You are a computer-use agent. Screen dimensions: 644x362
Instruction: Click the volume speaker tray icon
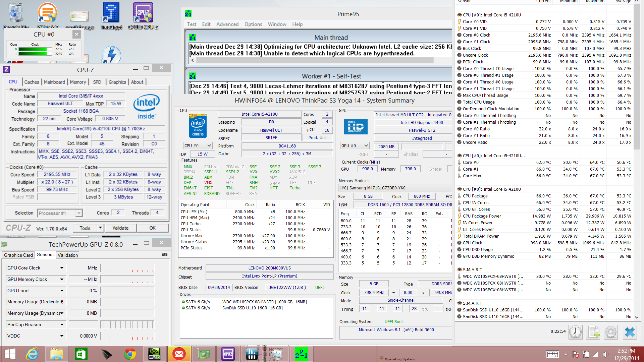[606, 354]
